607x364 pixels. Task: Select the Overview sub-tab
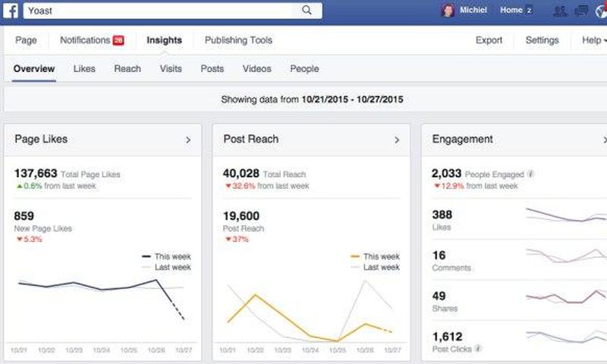click(34, 69)
